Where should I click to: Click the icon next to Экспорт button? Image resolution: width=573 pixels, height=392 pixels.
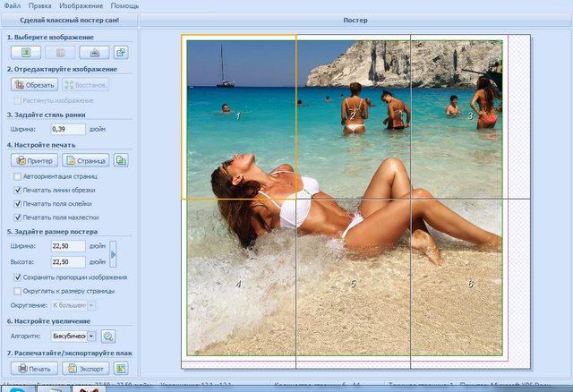[122, 368]
